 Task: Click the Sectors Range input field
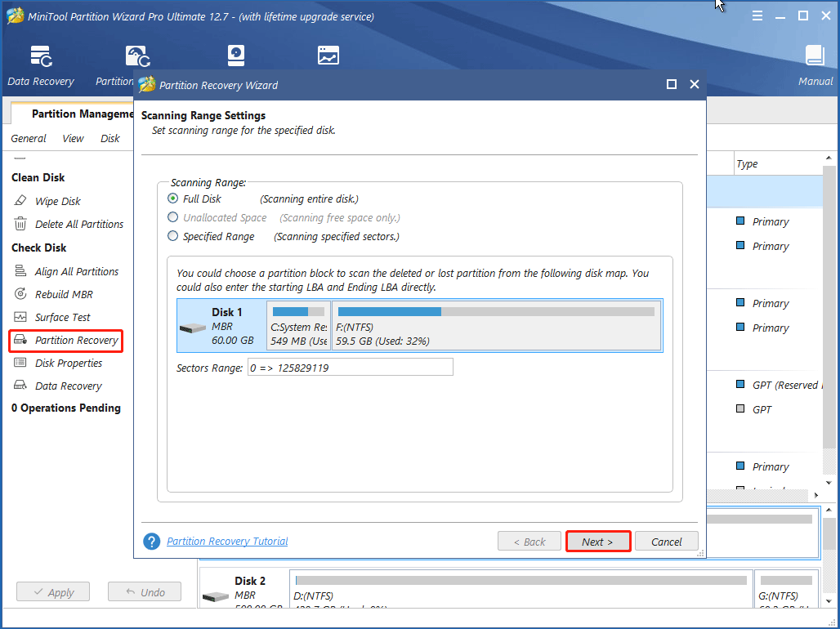pyautogui.click(x=350, y=368)
